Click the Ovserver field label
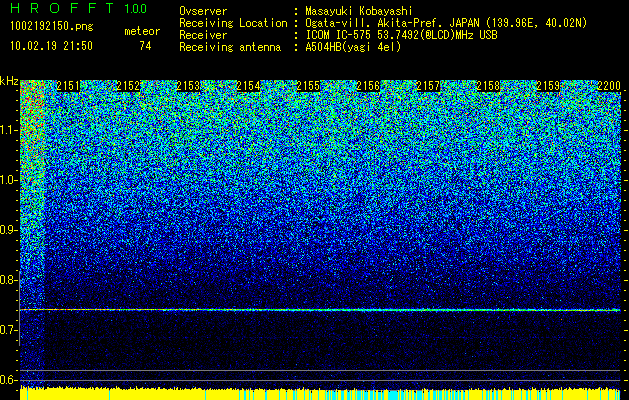The height and width of the screenshot is (400, 629). point(203,11)
